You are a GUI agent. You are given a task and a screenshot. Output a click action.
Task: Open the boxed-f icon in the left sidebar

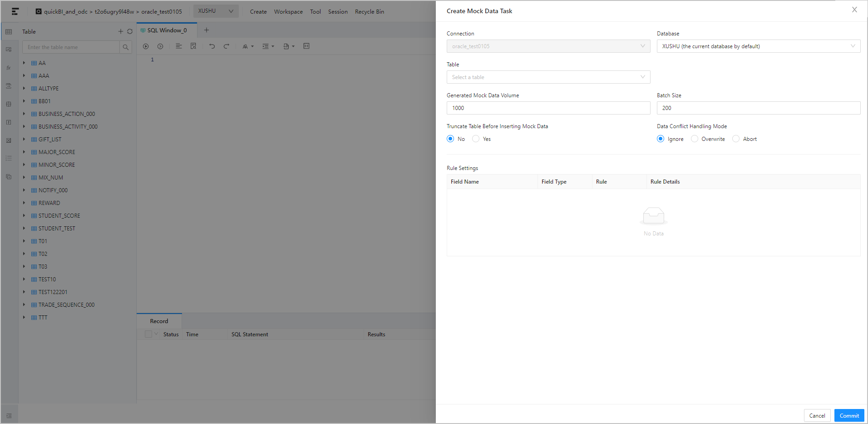coord(9,122)
